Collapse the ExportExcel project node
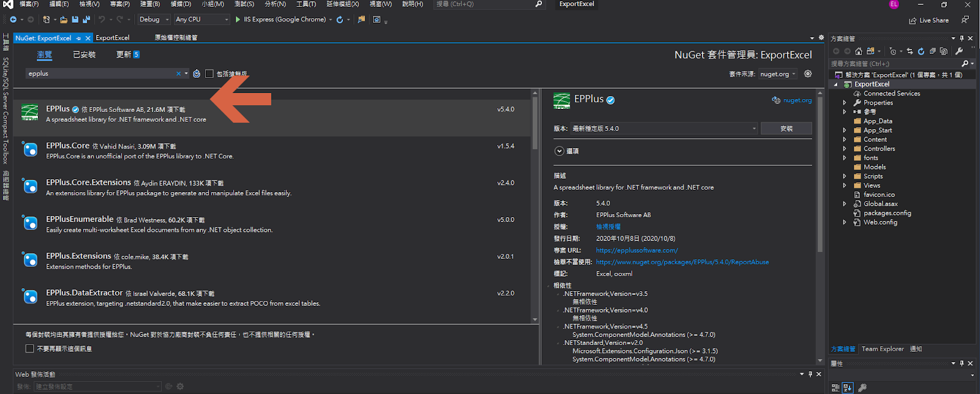Screen dimensions: 980x394 836,84
